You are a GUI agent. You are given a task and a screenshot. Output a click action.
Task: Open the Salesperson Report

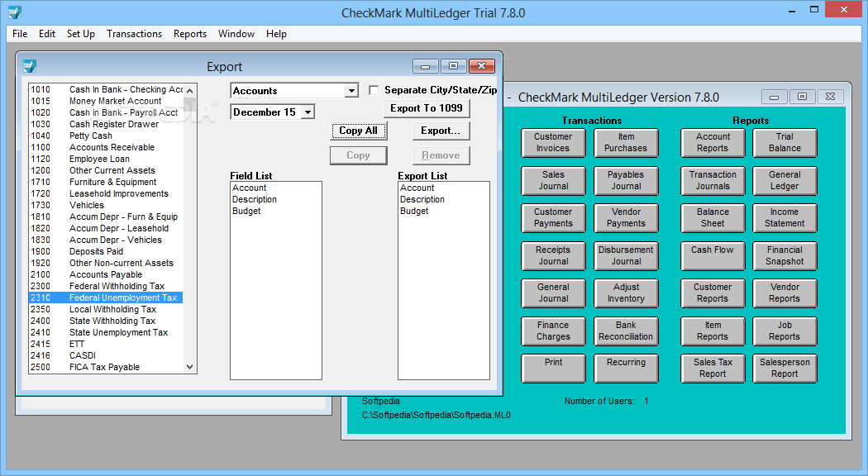pos(785,368)
